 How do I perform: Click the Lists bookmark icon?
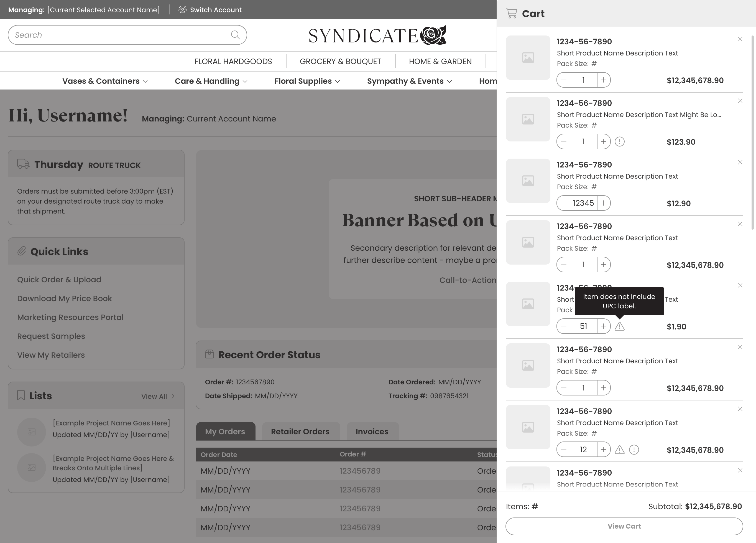[x=21, y=395]
